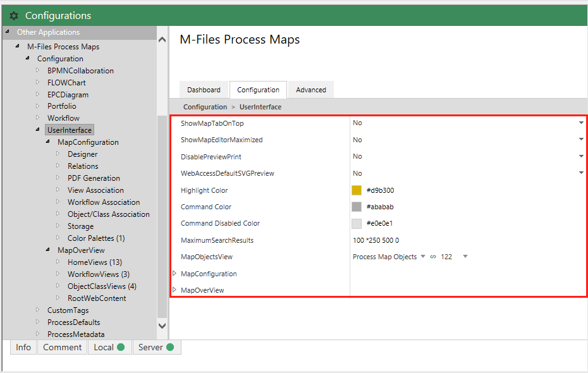The width and height of the screenshot is (588, 373).
Task: Open the Info bottom tab
Action: tap(23, 347)
